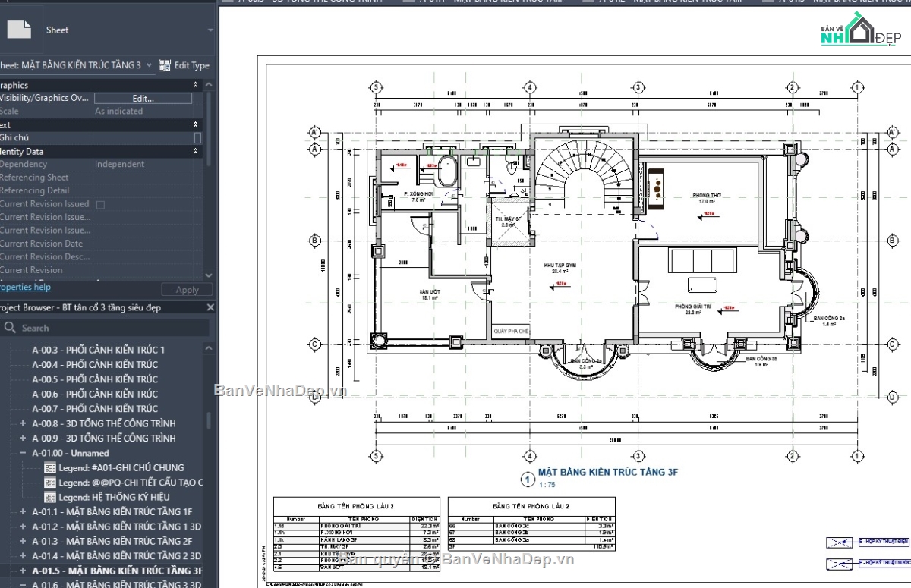Select grid bubble 5 below the plan
The width and height of the screenshot is (911, 588).
(374, 457)
